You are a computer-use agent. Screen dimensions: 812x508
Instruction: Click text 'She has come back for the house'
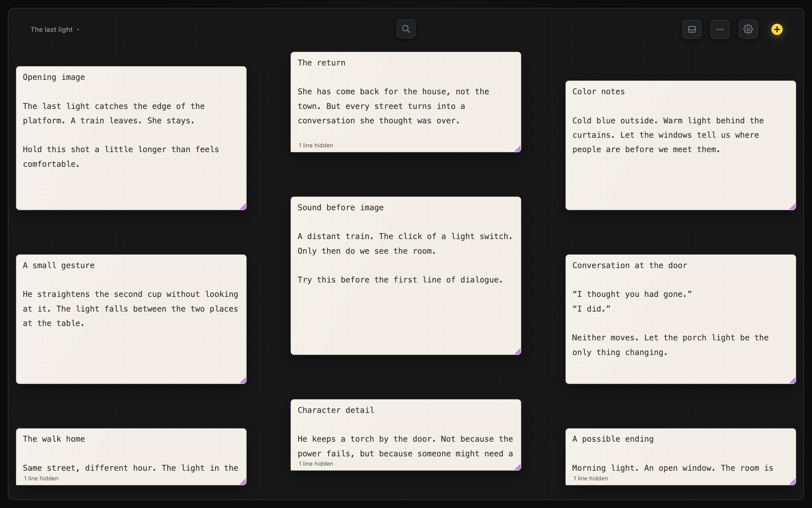coord(374,92)
